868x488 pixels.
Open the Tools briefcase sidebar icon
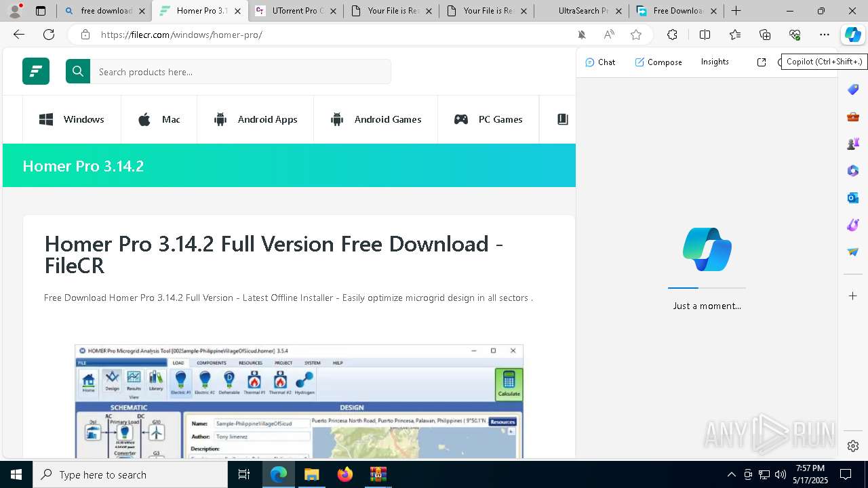click(x=853, y=117)
